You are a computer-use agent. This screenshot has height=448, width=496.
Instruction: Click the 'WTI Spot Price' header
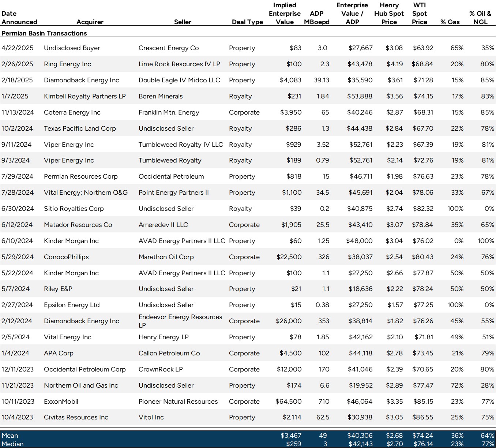coord(420,14)
